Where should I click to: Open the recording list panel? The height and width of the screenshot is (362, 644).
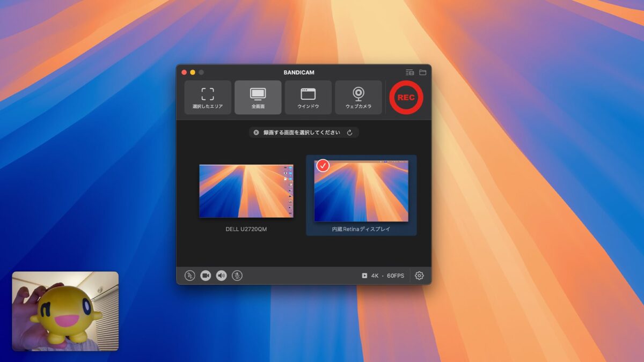click(x=409, y=72)
